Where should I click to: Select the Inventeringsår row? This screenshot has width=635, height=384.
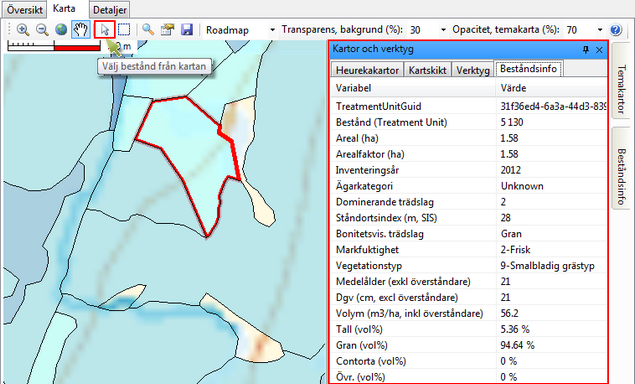coord(469,170)
